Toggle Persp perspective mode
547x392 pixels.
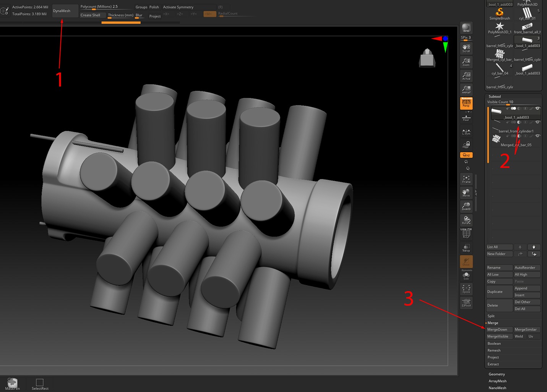tap(466, 102)
